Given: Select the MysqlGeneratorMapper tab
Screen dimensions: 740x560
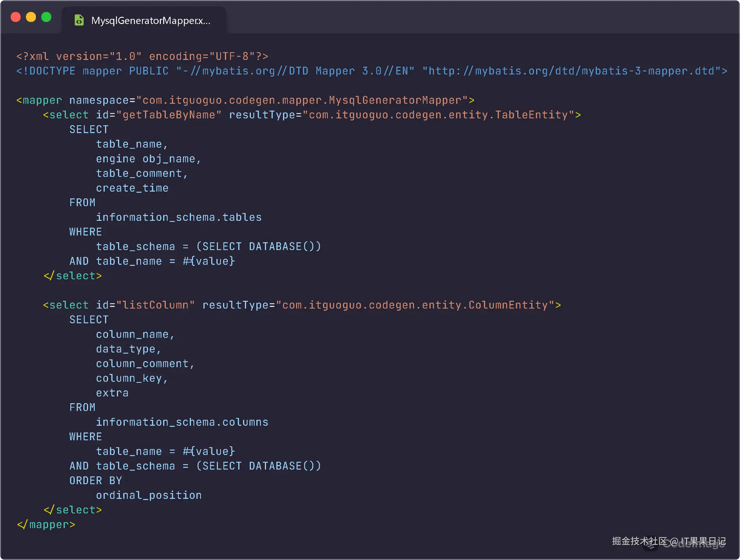Looking at the screenshot, I should pos(144,20).
